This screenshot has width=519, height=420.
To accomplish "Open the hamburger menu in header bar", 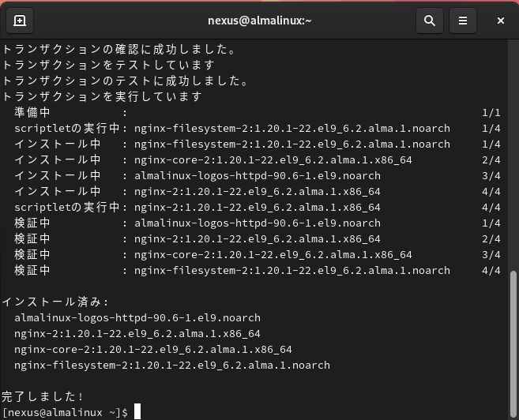I will [463, 21].
